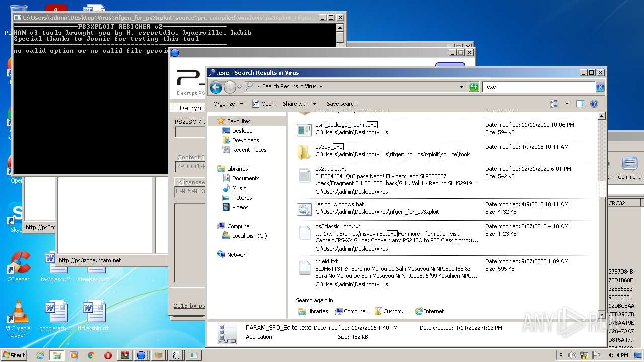
Task: Toggle the preview pane icon
Action: tap(580, 104)
